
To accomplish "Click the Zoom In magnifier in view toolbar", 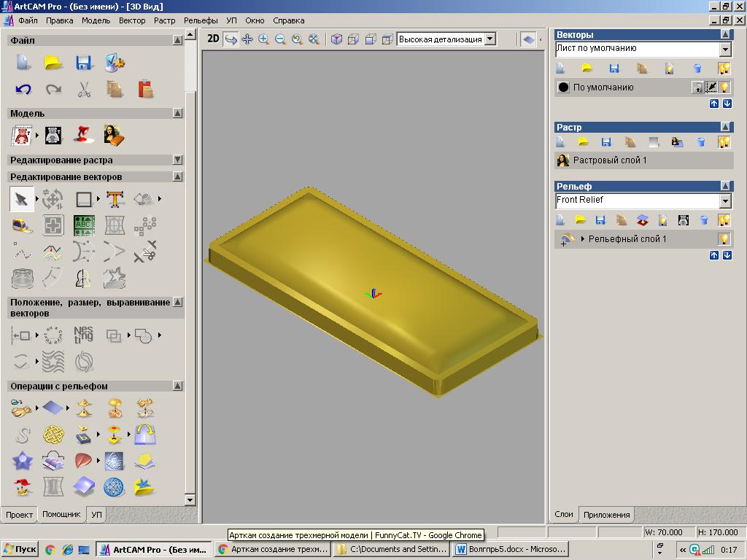I will (x=263, y=39).
